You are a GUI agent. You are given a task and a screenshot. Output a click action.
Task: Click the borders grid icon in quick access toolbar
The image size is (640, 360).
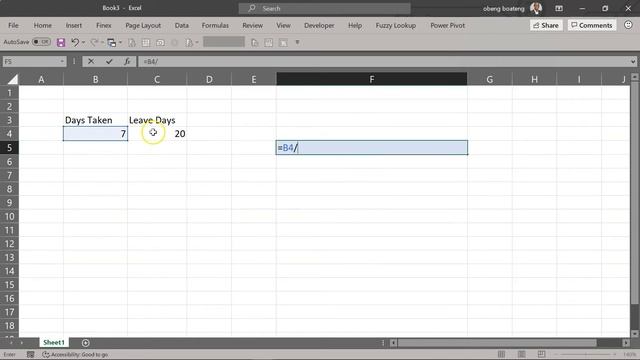coord(146,42)
